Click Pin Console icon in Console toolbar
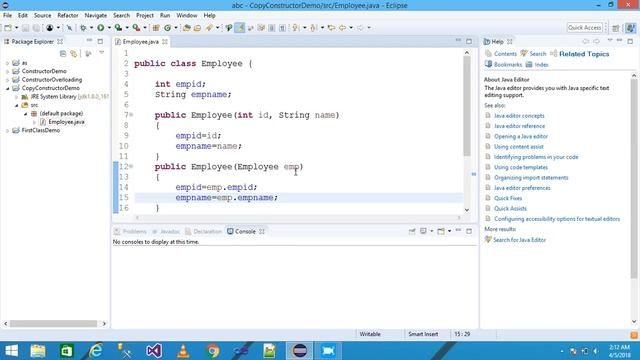 pos(412,231)
